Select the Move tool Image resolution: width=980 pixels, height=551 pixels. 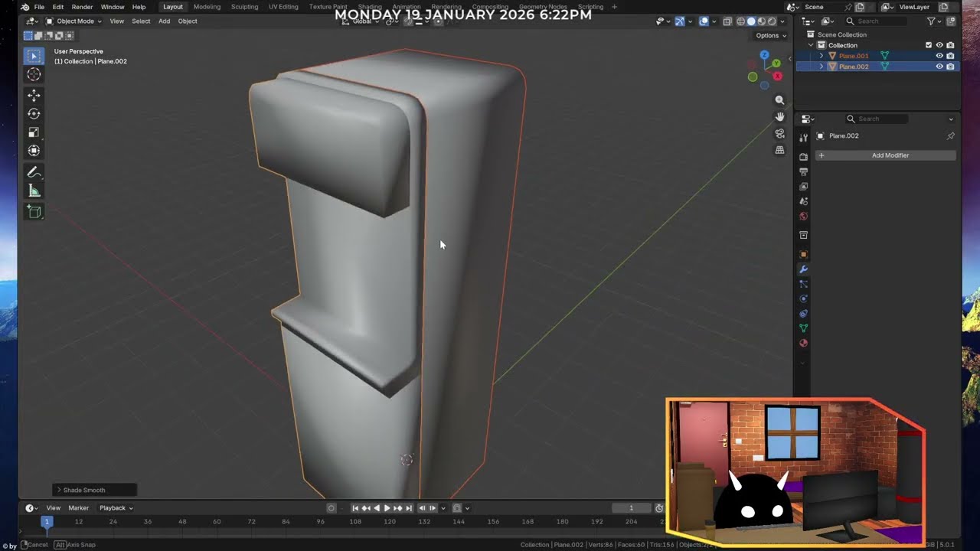(34, 95)
